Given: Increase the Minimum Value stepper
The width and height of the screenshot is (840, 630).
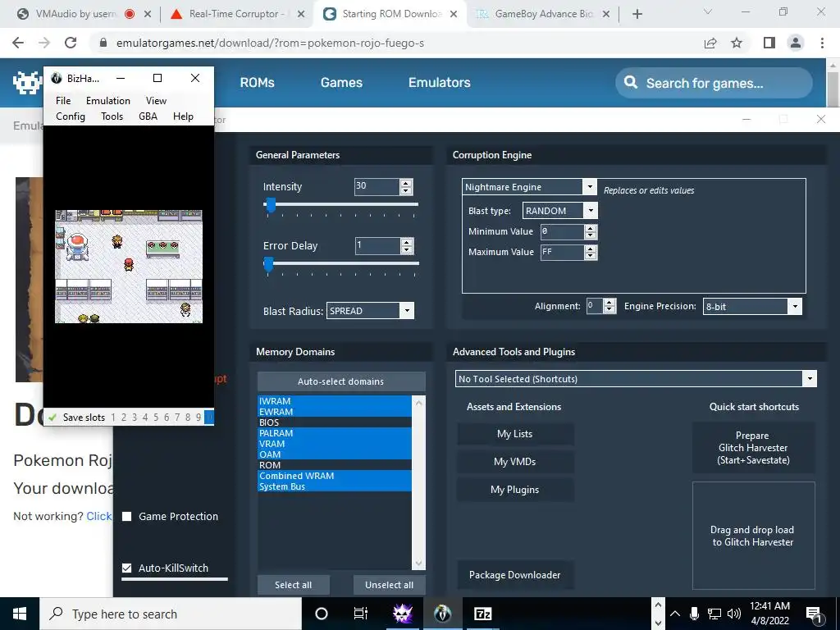Looking at the screenshot, I should click(x=591, y=228).
